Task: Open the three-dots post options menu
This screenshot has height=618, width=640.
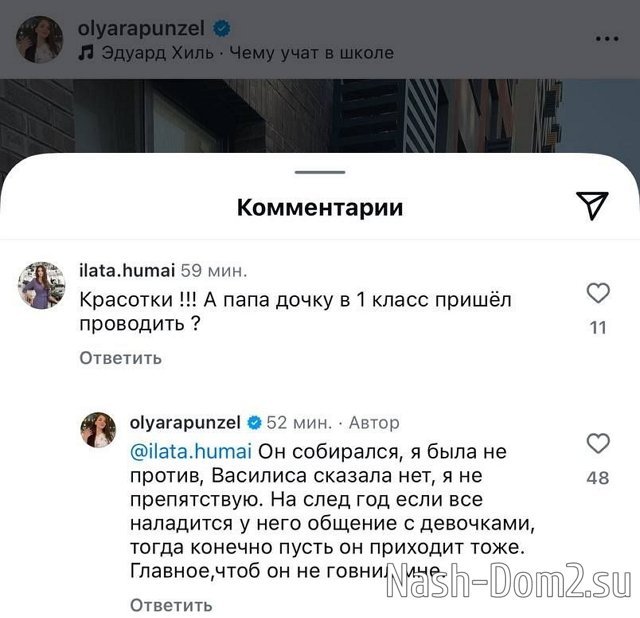Action: point(607,39)
